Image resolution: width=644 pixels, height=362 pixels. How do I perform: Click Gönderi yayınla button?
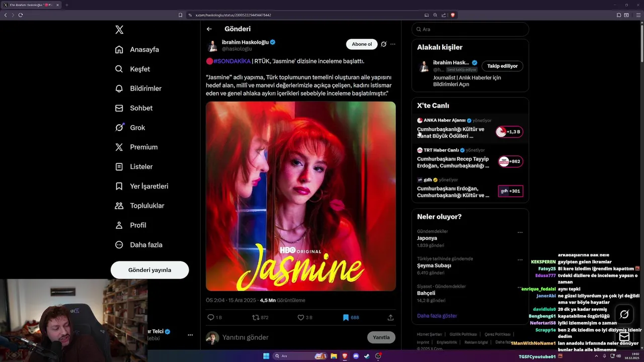[x=150, y=270]
